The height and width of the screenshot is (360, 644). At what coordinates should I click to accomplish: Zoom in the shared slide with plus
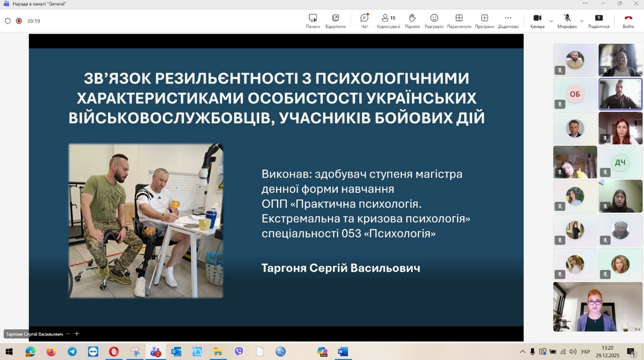(77, 334)
